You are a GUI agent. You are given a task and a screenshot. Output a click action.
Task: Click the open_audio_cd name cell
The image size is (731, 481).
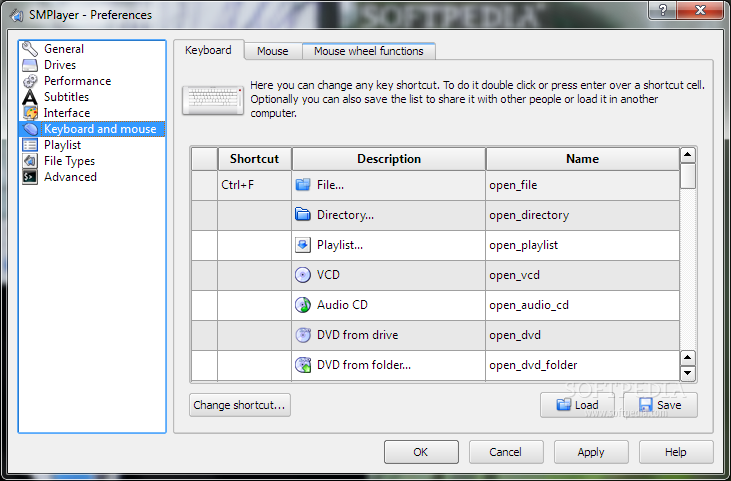tap(582, 305)
